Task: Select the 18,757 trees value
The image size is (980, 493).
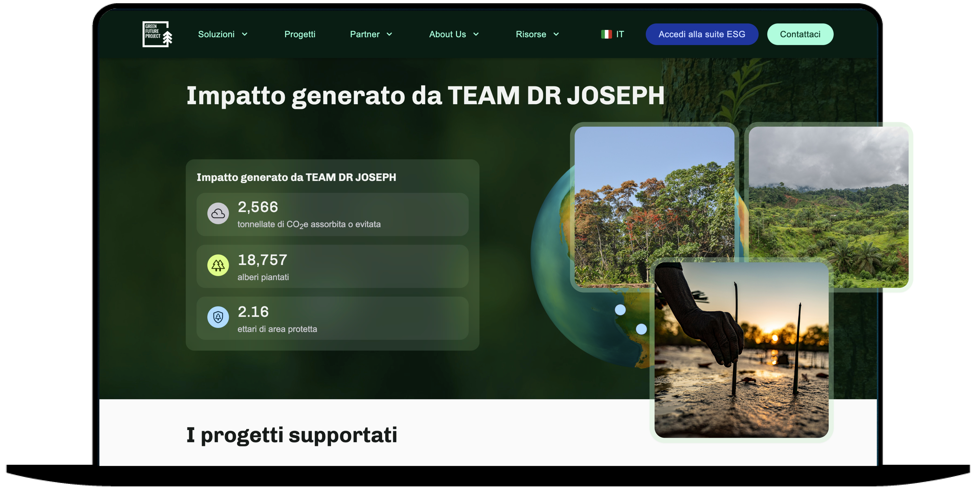Action: pyautogui.click(x=263, y=260)
